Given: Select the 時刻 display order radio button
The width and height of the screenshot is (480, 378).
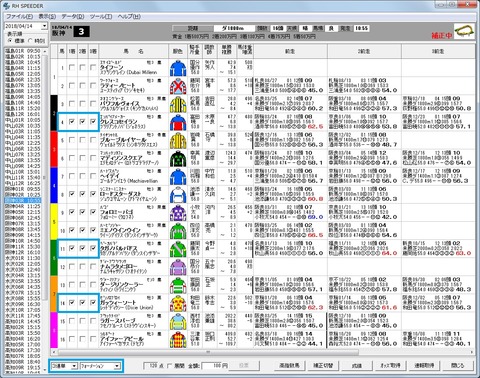Looking at the screenshot, I should click(x=30, y=40).
